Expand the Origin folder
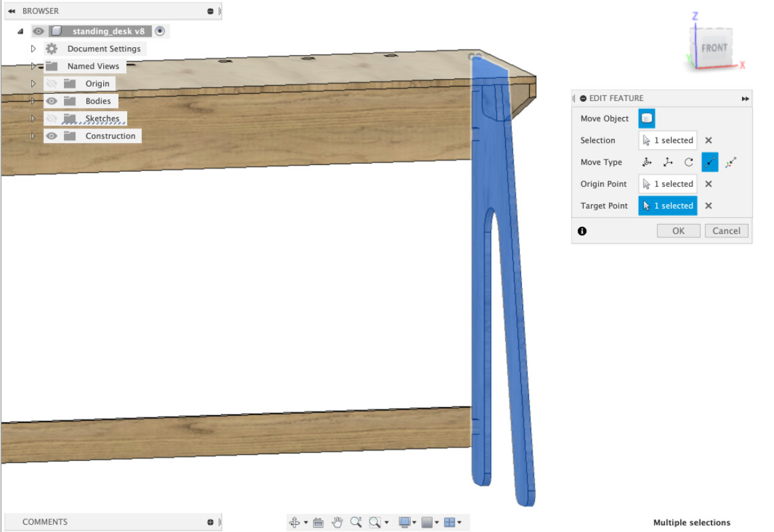This screenshot has width=774, height=532. tap(33, 84)
